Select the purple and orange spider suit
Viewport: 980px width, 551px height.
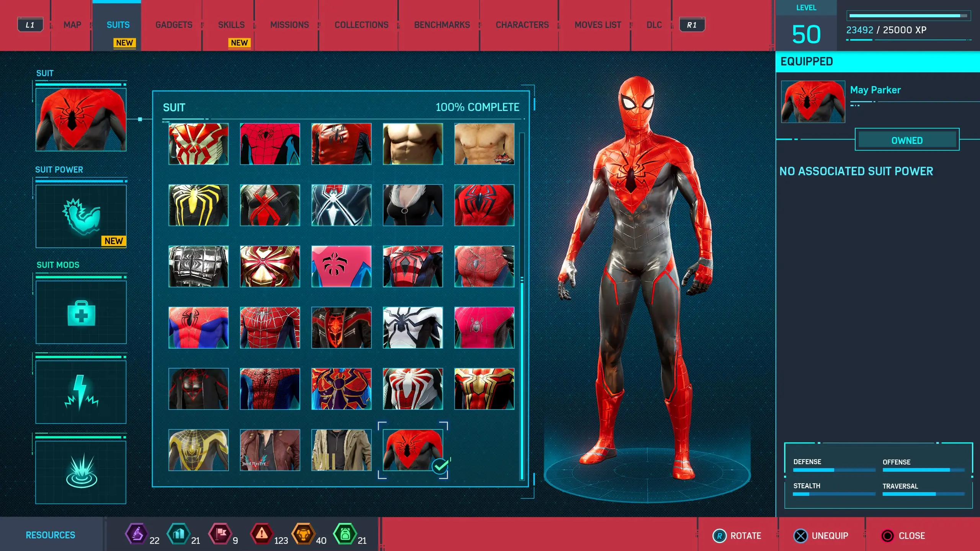click(341, 389)
